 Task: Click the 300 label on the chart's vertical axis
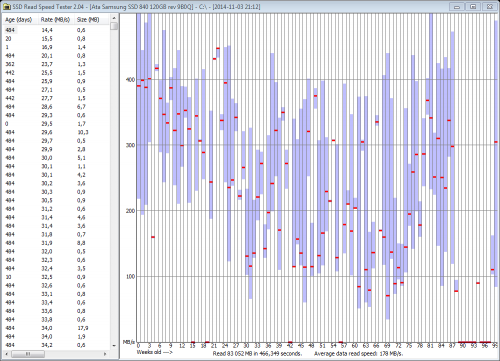coord(130,145)
